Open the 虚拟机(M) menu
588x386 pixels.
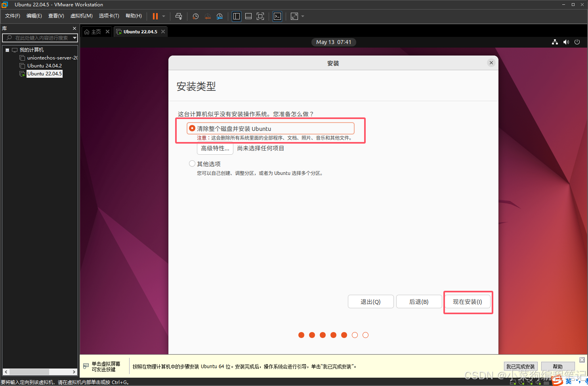(x=81, y=16)
